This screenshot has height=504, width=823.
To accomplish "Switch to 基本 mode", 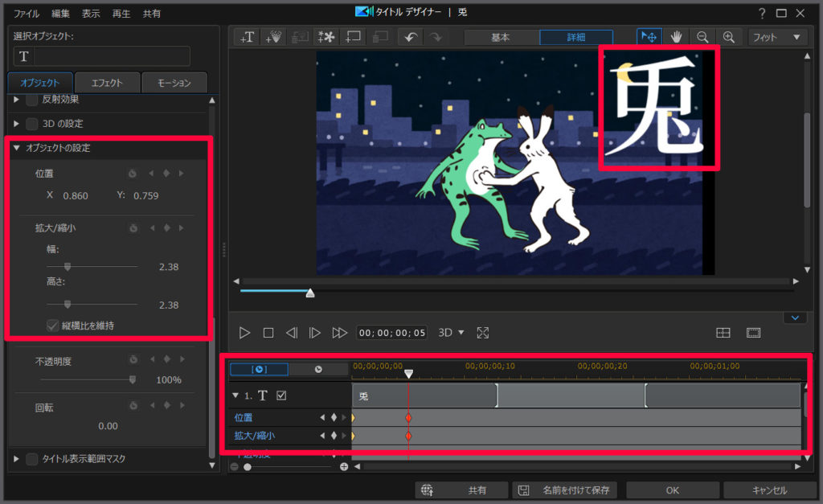I will coord(501,37).
